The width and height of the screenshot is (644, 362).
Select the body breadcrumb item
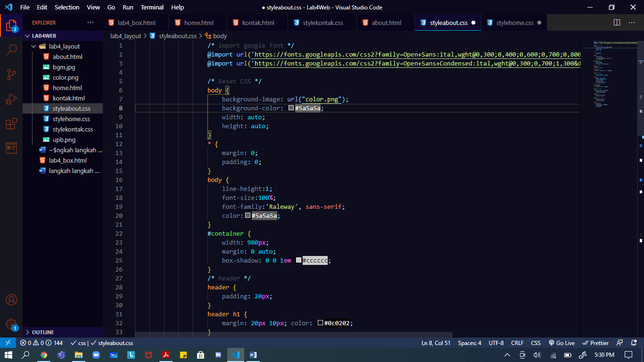[219, 35]
